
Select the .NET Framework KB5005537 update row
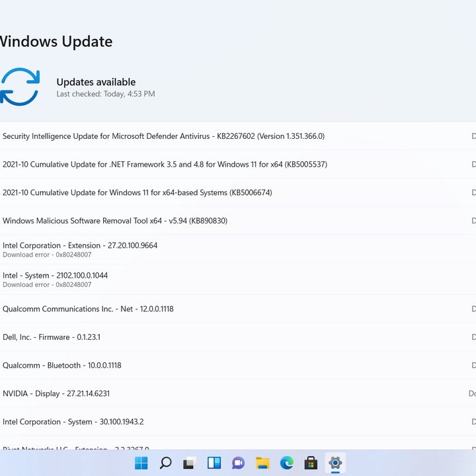click(238, 164)
